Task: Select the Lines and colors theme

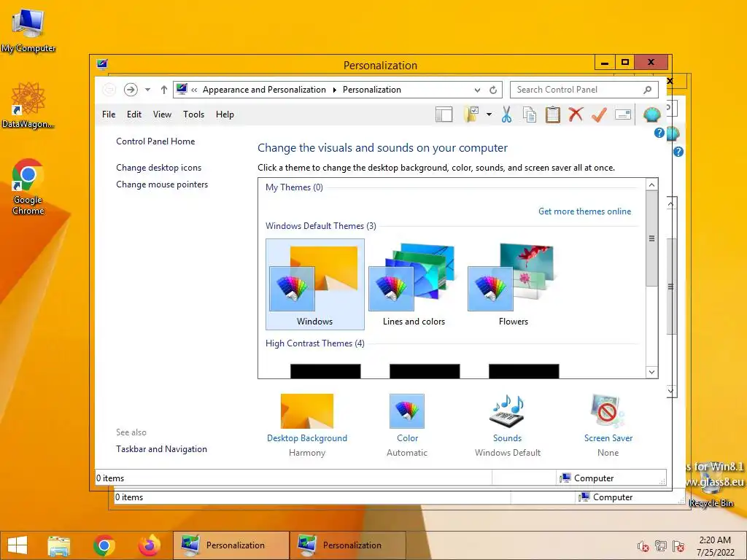Action: [414, 284]
